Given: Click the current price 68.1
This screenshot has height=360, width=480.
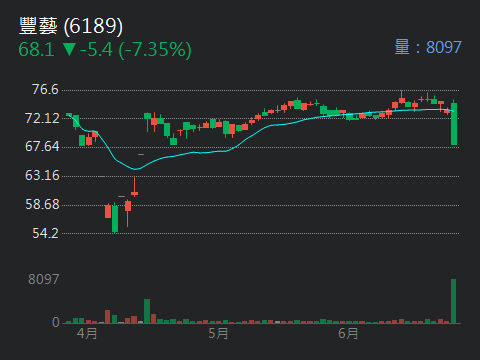Looking at the screenshot, I should pos(36,50).
